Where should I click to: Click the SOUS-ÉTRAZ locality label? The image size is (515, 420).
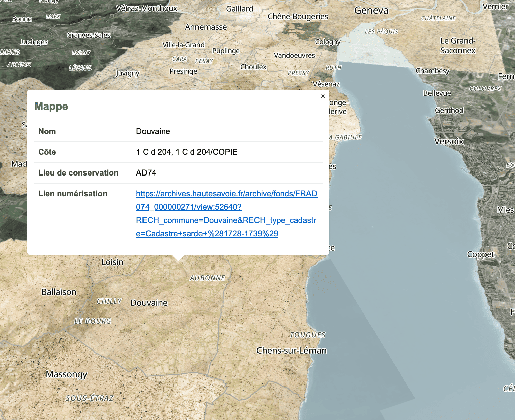pos(90,398)
